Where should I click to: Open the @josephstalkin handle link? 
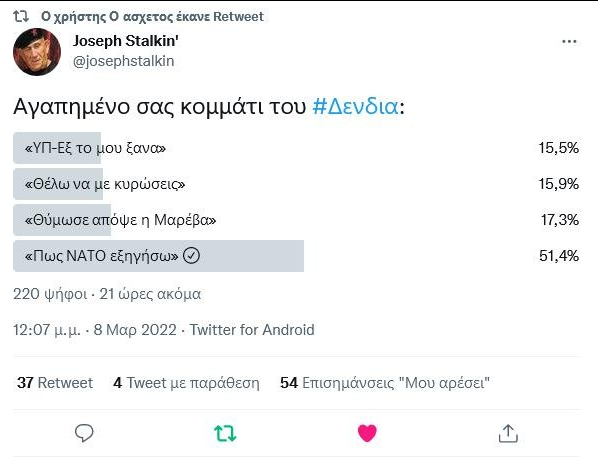[x=124, y=61]
